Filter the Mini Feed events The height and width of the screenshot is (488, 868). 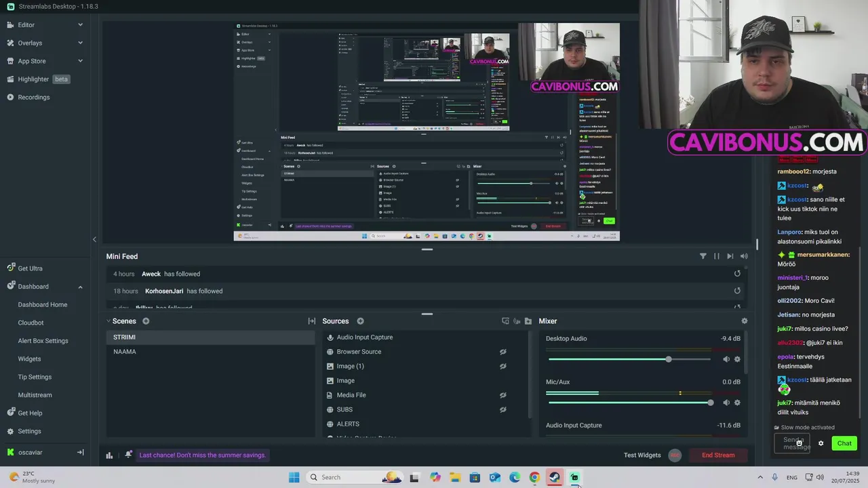(703, 256)
